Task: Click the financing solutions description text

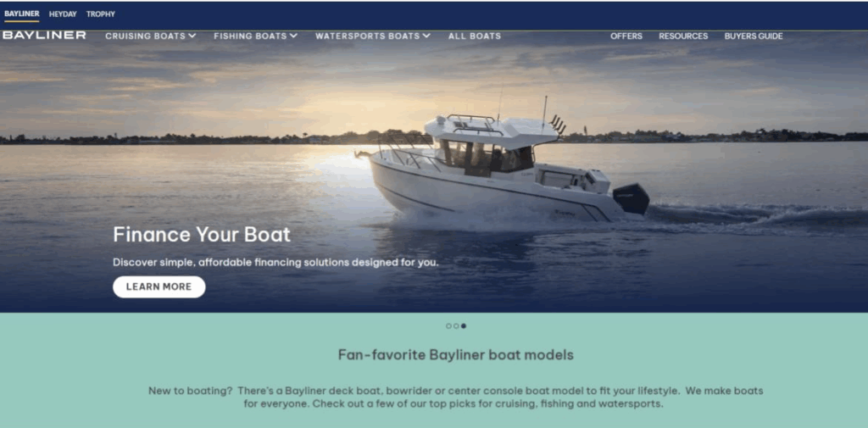Action: click(x=275, y=263)
